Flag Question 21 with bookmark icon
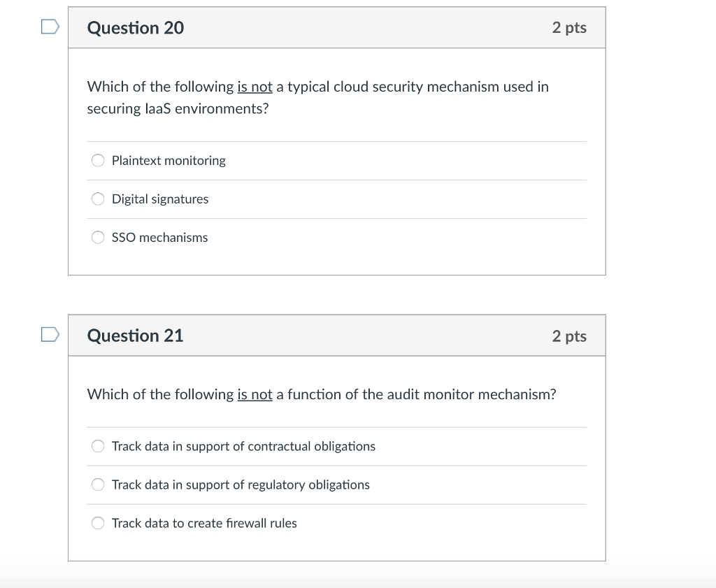Viewport: 716px width, 588px height. click(49, 335)
